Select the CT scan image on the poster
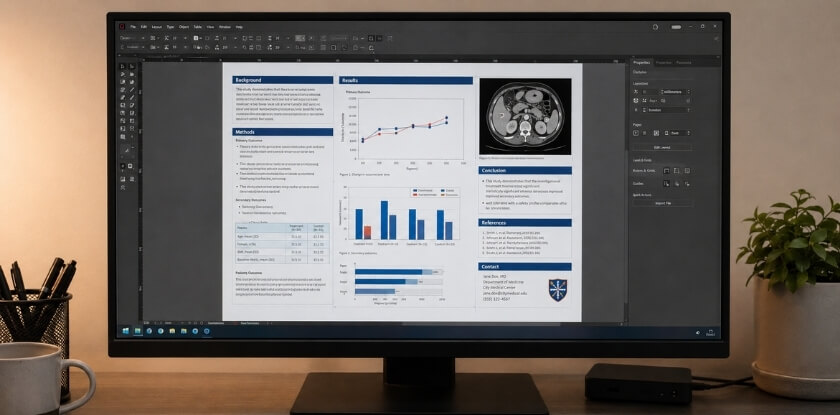This screenshot has width=840, height=415. (x=525, y=116)
